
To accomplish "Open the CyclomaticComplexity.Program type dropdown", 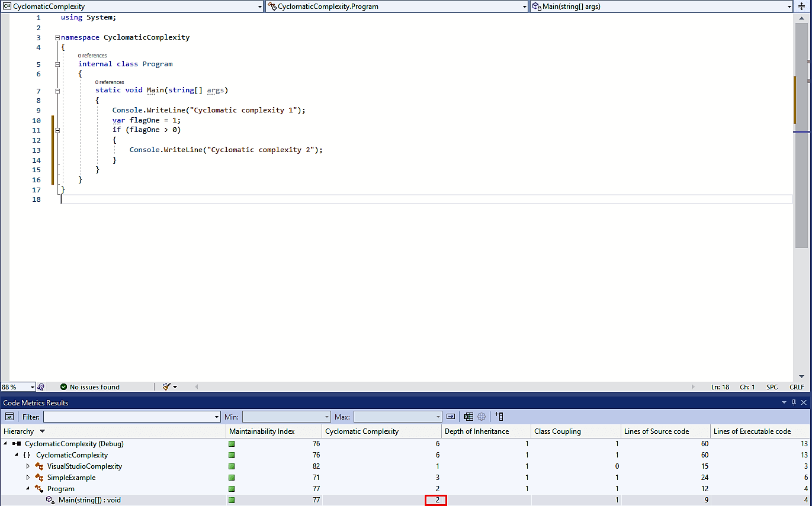I will (524, 7).
